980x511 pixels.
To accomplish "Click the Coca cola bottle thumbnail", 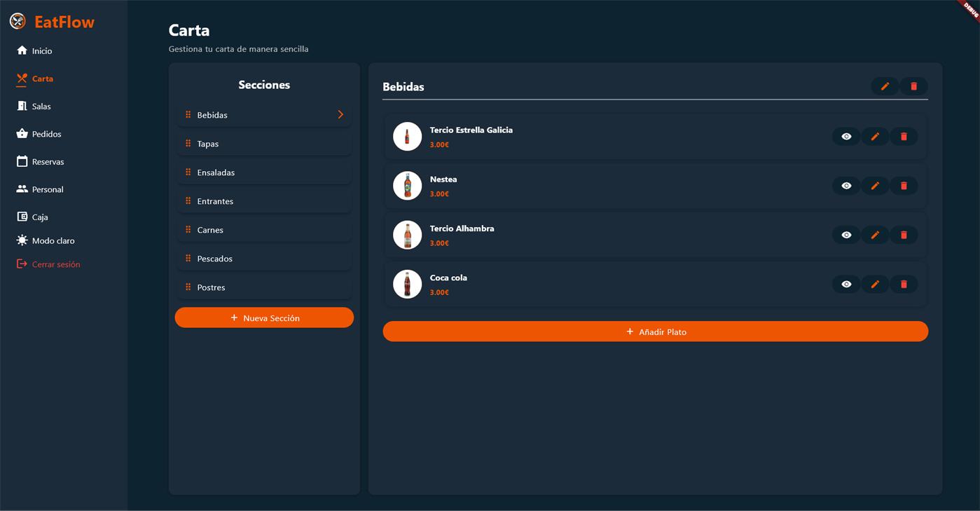I will 407,284.
